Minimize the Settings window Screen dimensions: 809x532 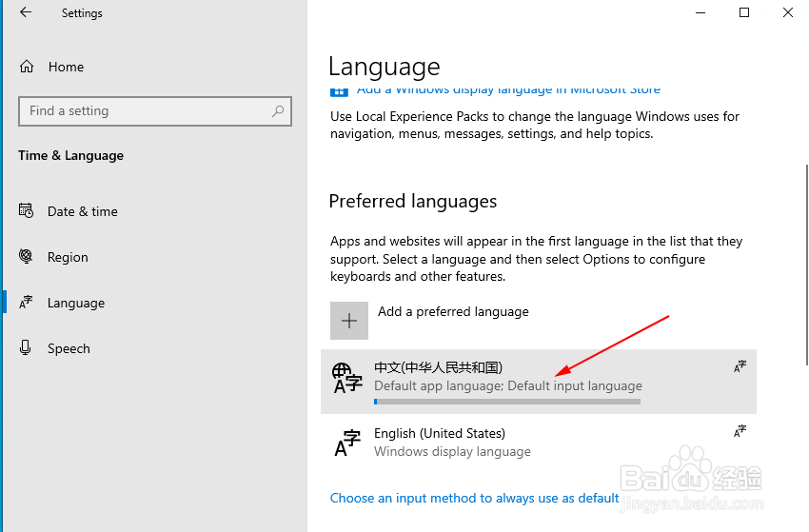click(x=700, y=12)
